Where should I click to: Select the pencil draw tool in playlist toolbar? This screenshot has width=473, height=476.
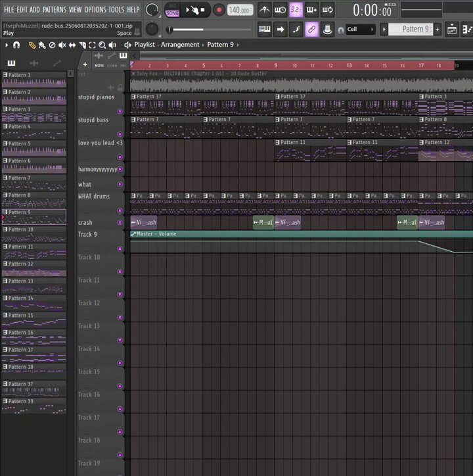point(32,45)
